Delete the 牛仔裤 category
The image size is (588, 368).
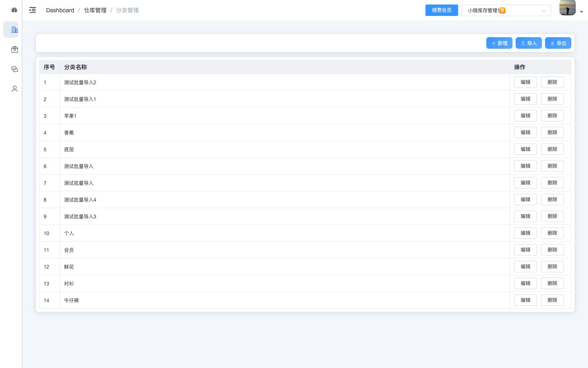[552, 300]
